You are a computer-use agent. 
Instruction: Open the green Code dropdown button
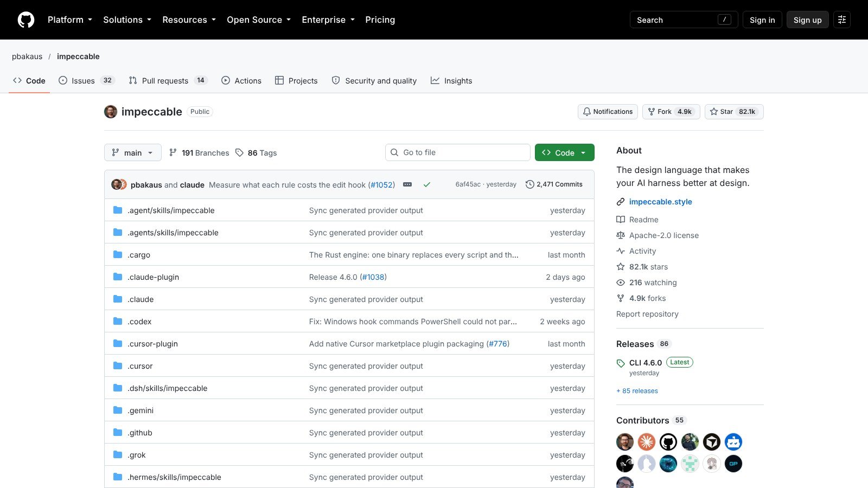[x=564, y=152]
